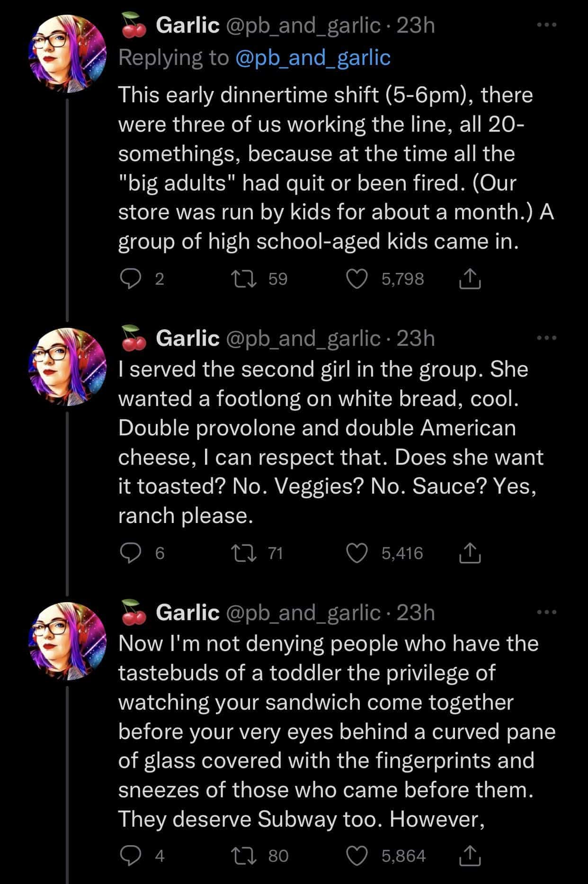Share the dinnertime shift tweet
Viewport: 588px width, 884px height.
tap(470, 279)
